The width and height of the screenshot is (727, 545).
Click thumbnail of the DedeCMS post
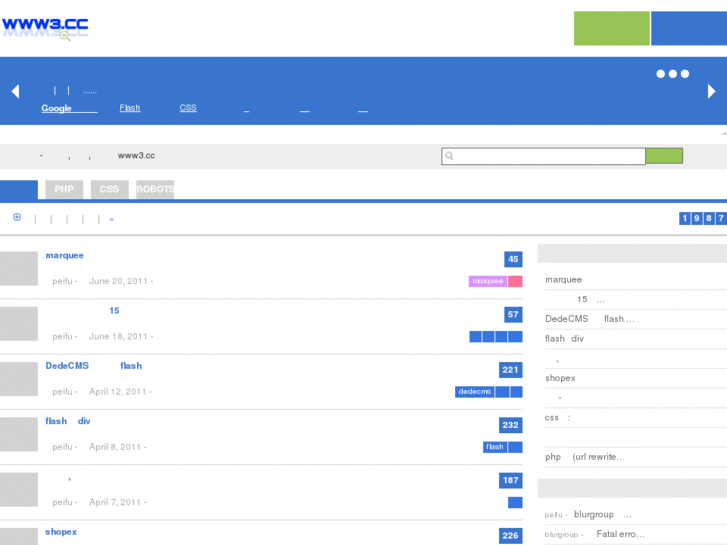pos(19,379)
